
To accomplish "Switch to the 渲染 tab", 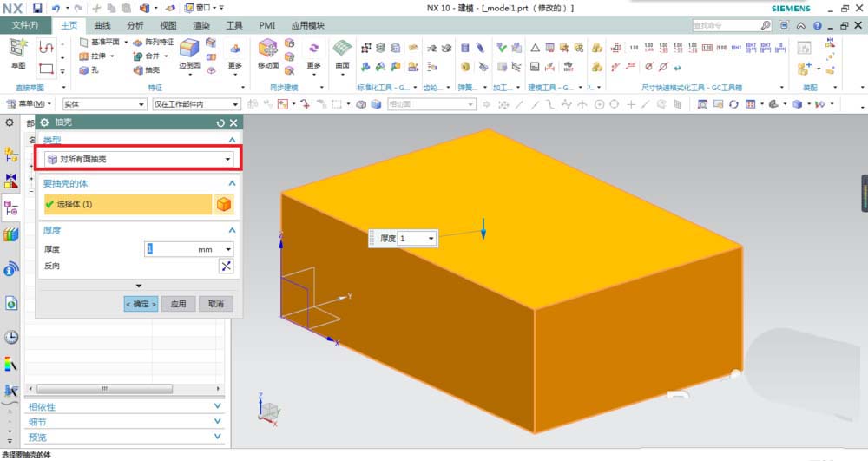I will (x=201, y=25).
